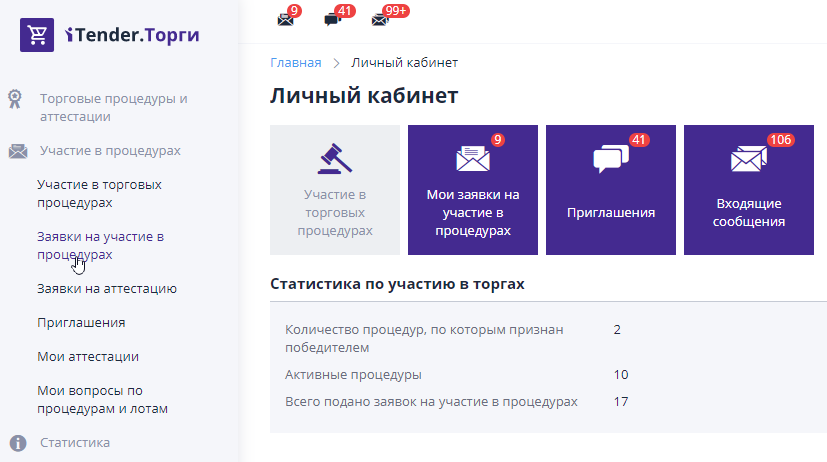
Task: Expand Торговые процедуры и аттестации section
Action: pos(113,107)
